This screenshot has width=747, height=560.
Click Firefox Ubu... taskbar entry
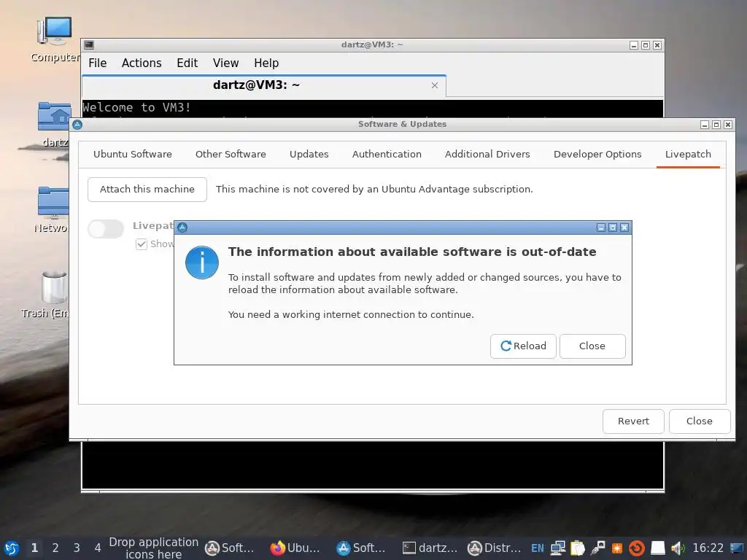click(296, 548)
